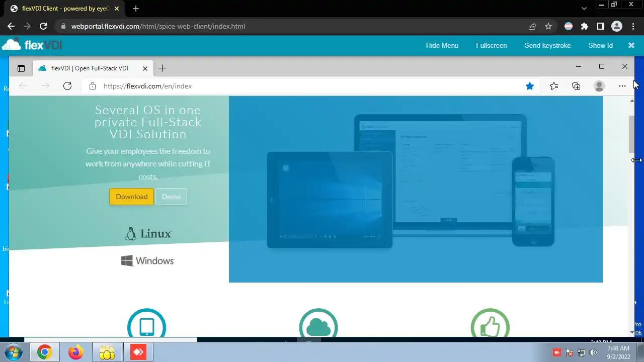Click the flexVDI logo in the blue bar
The height and width of the screenshot is (362, 644).
[32, 45]
